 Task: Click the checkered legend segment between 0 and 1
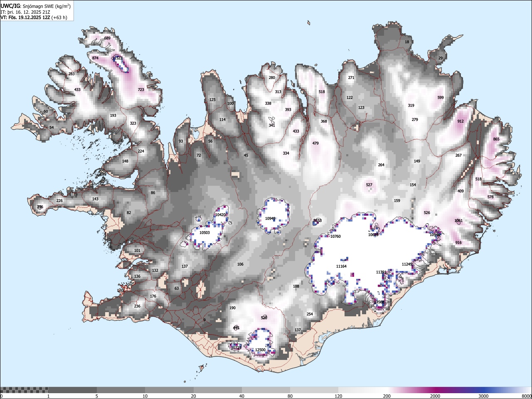pos(25,390)
